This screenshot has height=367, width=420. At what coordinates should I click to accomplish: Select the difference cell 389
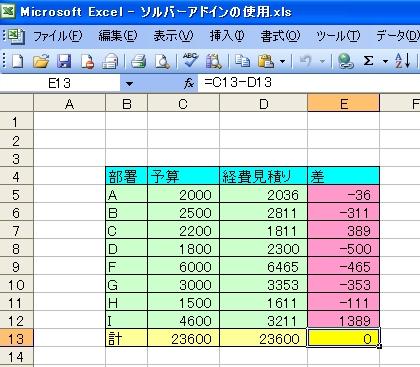[343, 230]
